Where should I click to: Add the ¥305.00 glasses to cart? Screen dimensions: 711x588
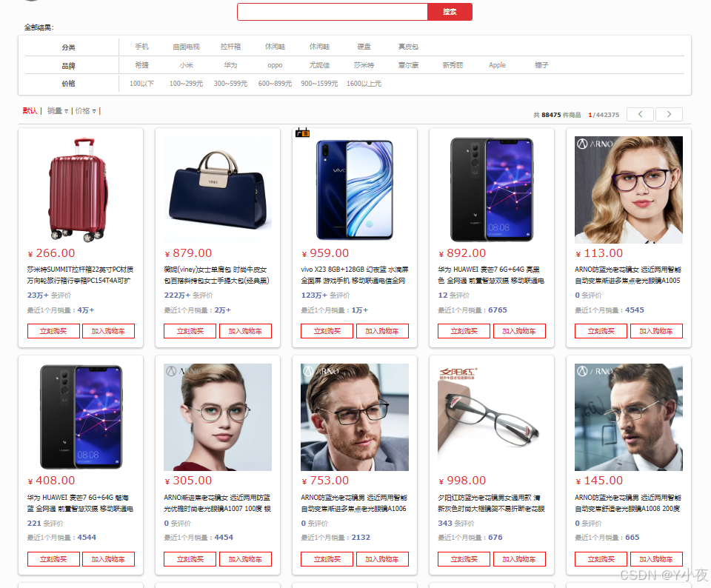click(245, 559)
